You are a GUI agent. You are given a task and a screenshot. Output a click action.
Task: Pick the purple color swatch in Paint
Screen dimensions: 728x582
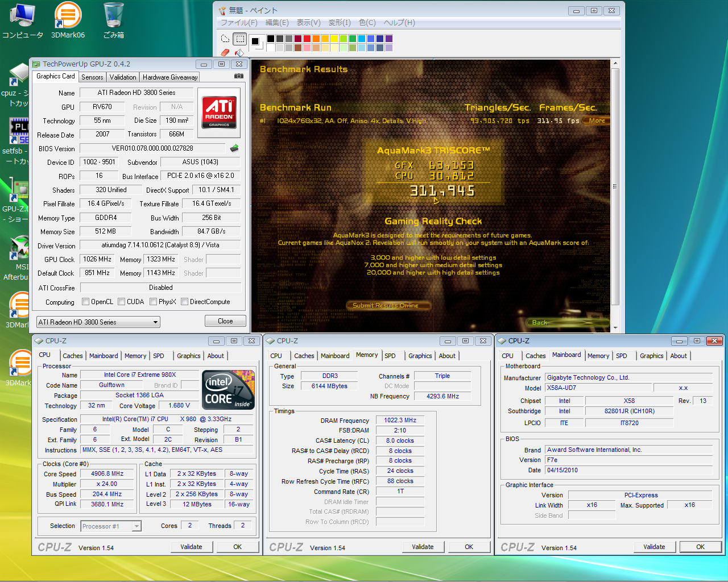[x=389, y=39]
